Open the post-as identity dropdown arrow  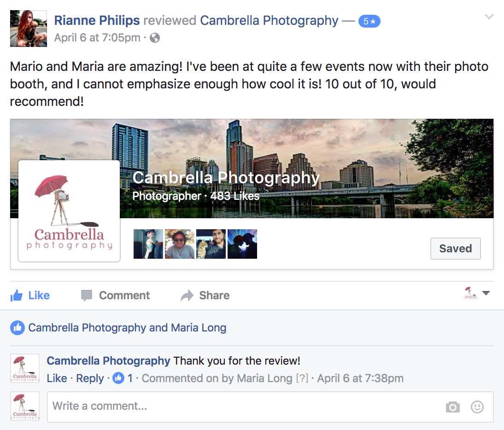[x=486, y=293]
